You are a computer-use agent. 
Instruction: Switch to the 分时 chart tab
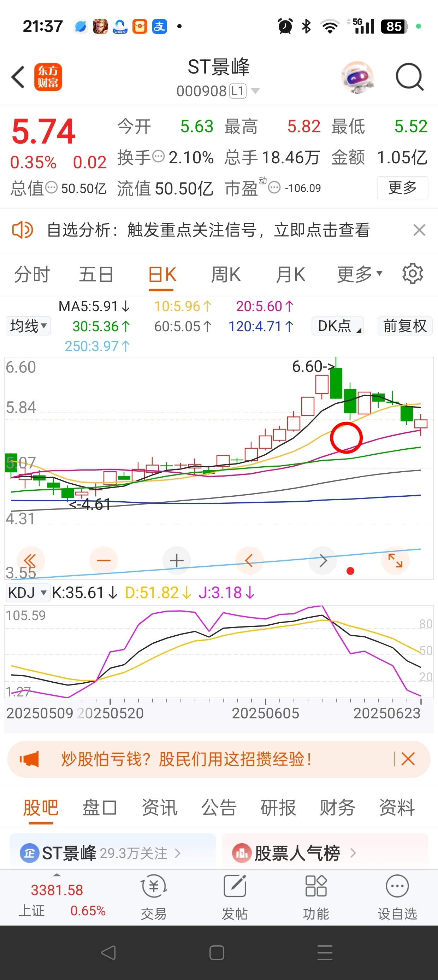(32, 274)
